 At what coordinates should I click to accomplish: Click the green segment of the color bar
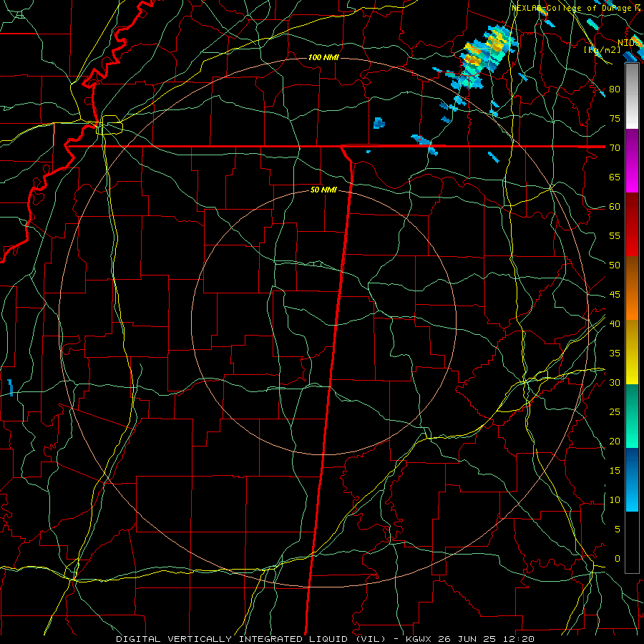[632, 416]
